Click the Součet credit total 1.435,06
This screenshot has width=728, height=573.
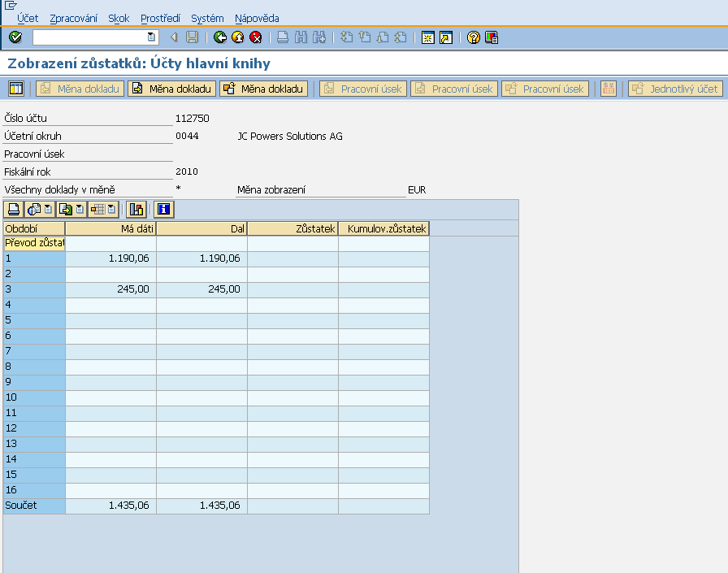pos(219,506)
